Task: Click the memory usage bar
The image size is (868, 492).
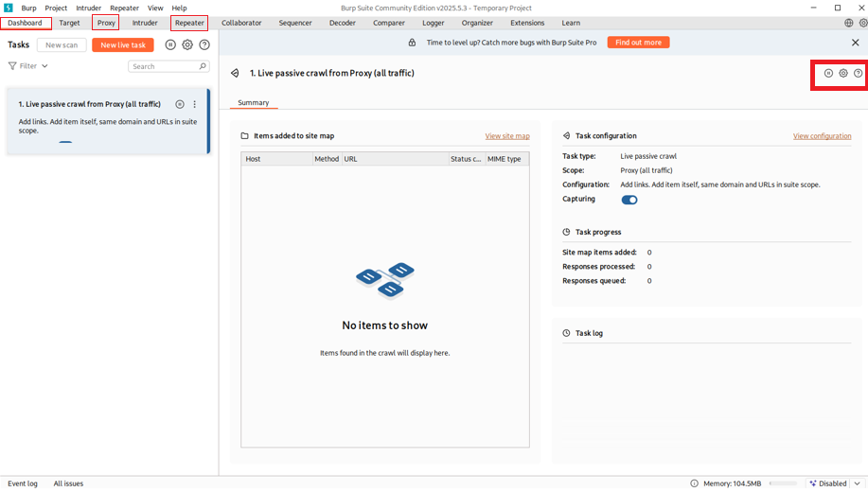Action: tap(783, 483)
